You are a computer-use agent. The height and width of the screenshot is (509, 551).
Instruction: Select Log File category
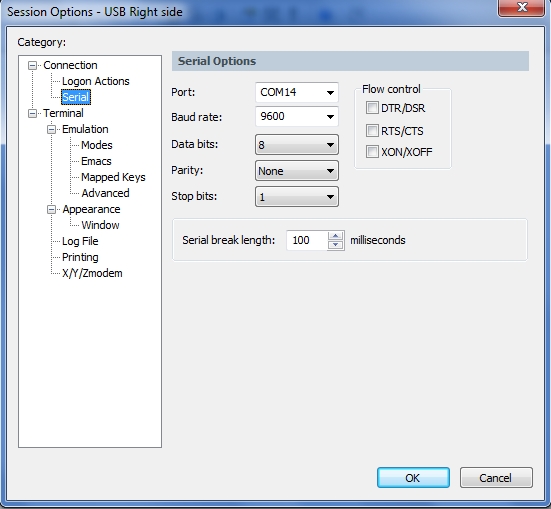(x=80, y=241)
